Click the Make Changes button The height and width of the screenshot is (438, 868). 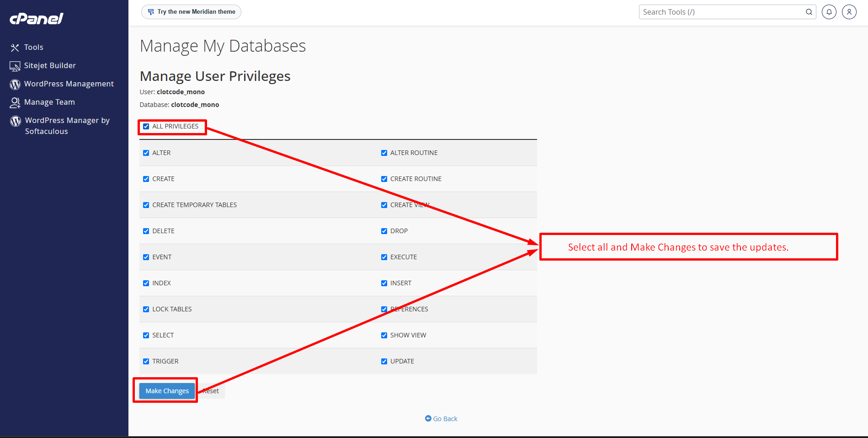point(167,391)
